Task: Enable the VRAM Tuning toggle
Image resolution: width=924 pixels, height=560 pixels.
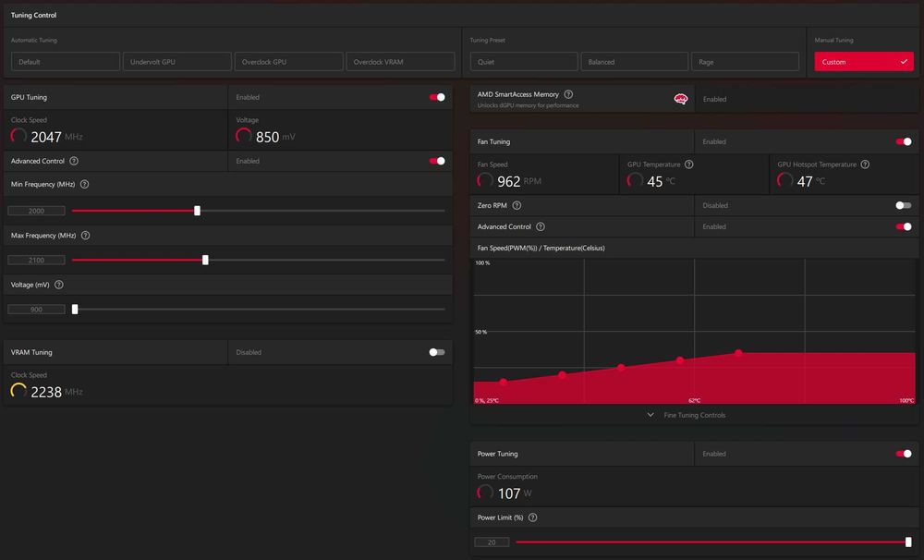Action: tap(437, 352)
